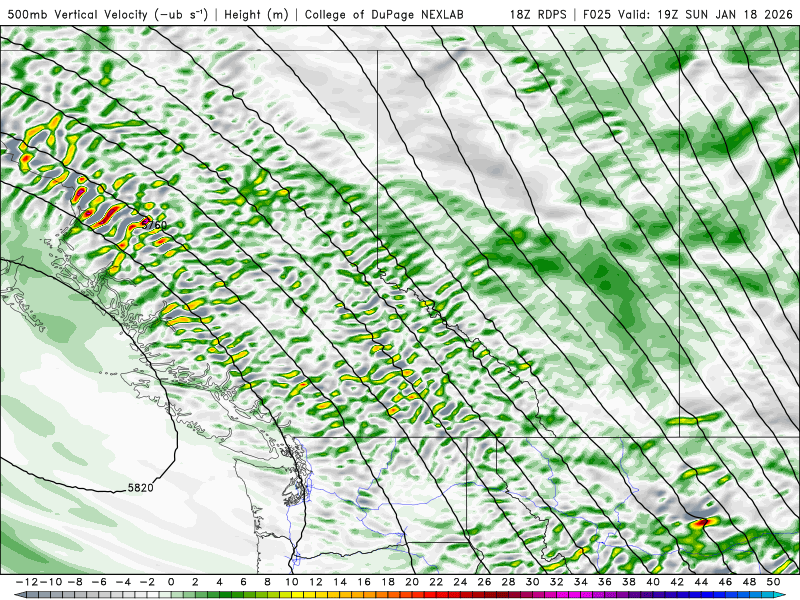Click the '18' colorbar scale value
This screenshot has height=600, width=800.
(x=388, y=582)
